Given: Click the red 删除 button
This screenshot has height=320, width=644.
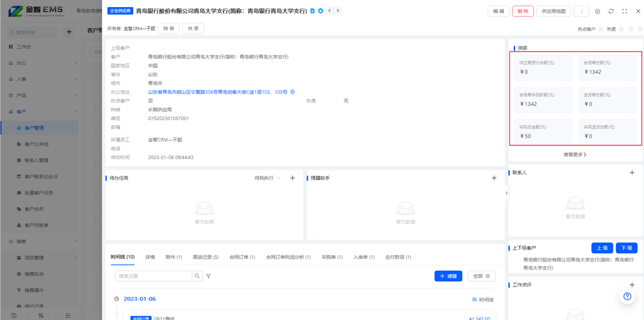Looking at the screenshot, I should click(523, 11).
